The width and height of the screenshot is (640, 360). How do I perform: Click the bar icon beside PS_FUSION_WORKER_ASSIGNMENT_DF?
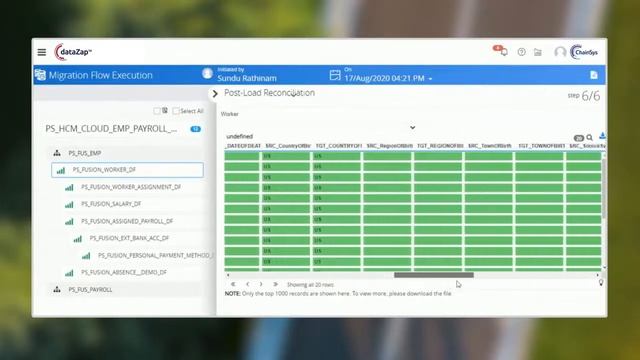(x=69, y=187)
